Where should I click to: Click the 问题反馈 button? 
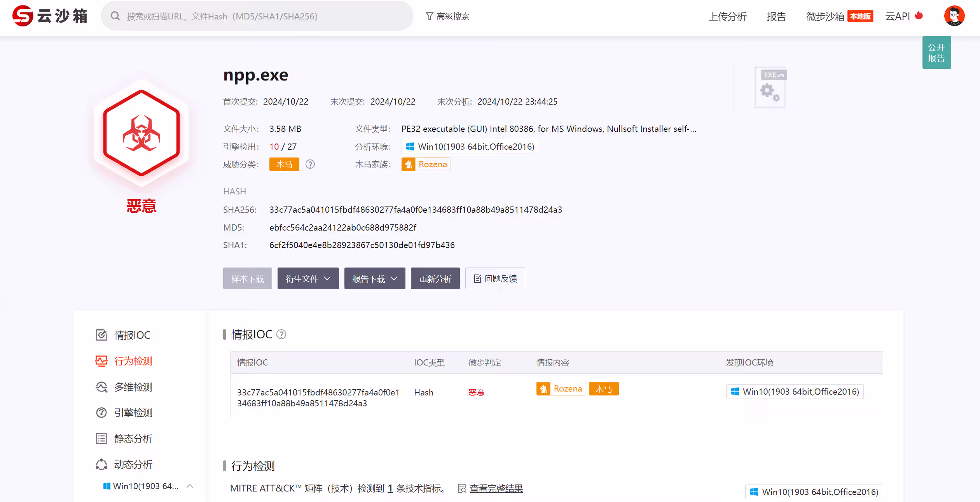[495, 278]
